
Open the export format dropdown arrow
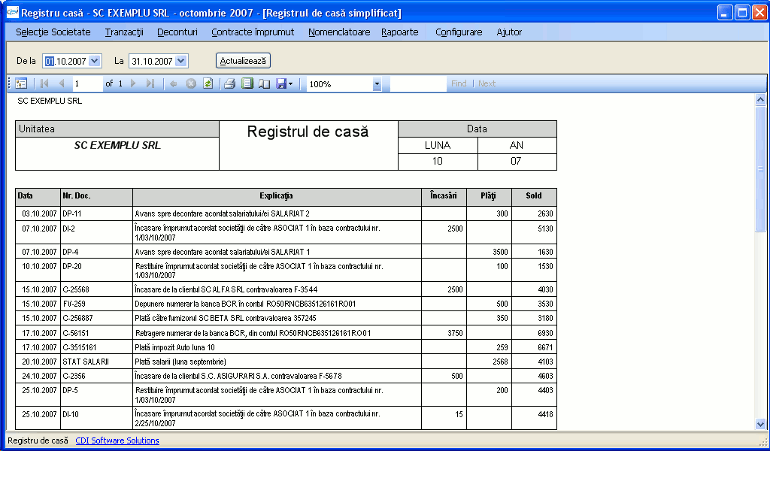pos(291,84)
